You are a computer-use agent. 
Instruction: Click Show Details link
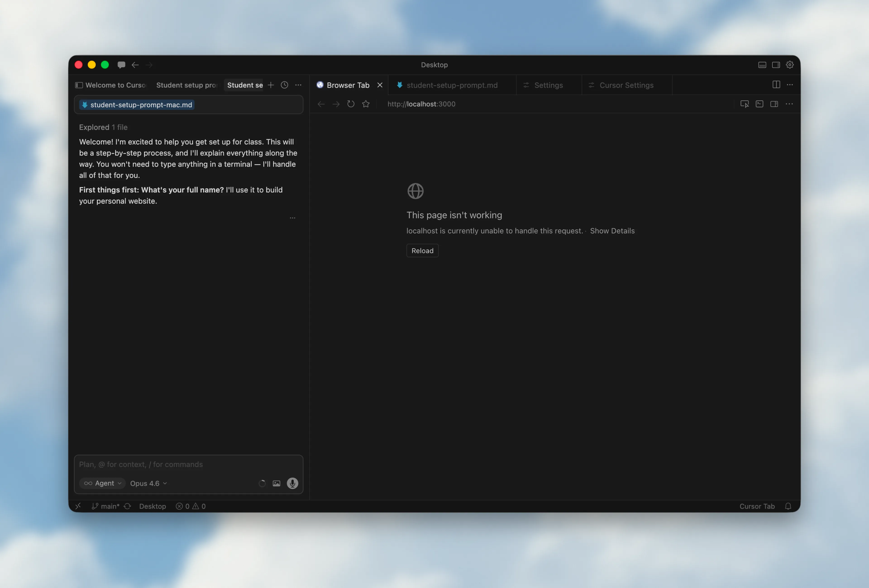pos(612,231)
